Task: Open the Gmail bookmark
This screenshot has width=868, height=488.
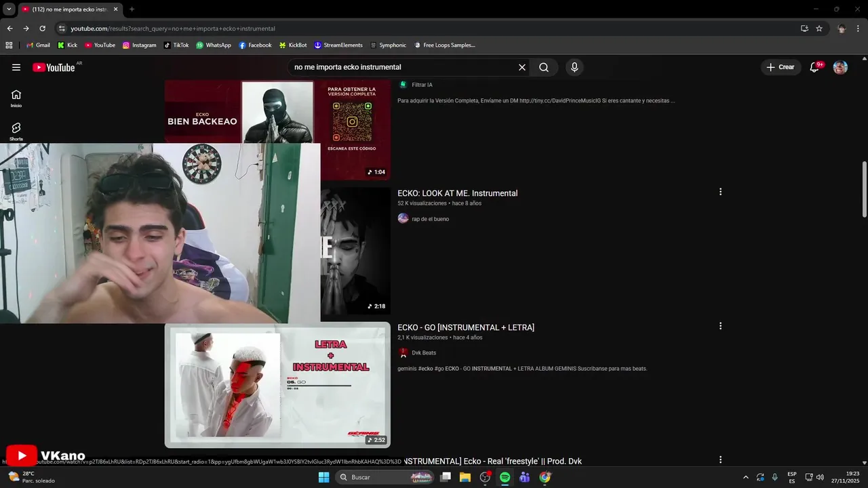Action: pos(38,45)
